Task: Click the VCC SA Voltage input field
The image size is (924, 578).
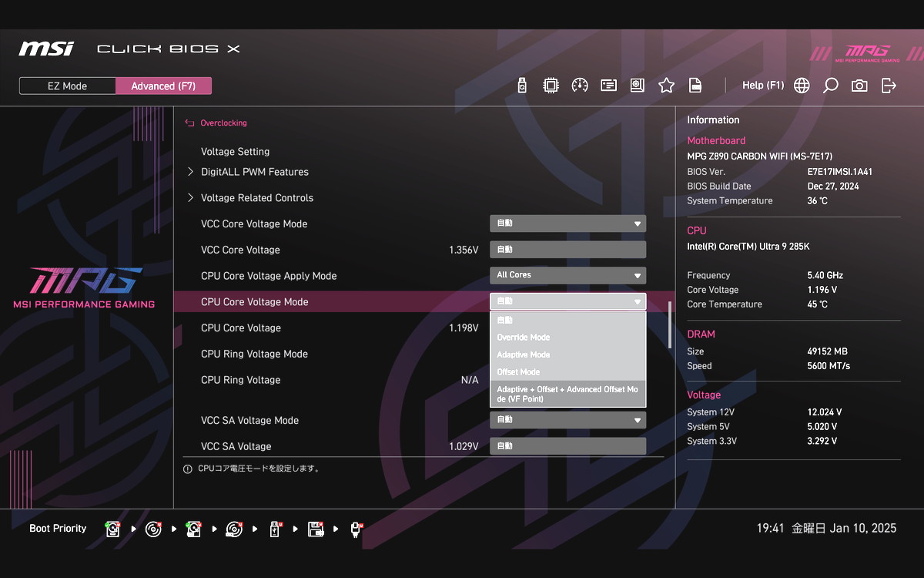Action: pyautogui.click(x=567, y=446)
